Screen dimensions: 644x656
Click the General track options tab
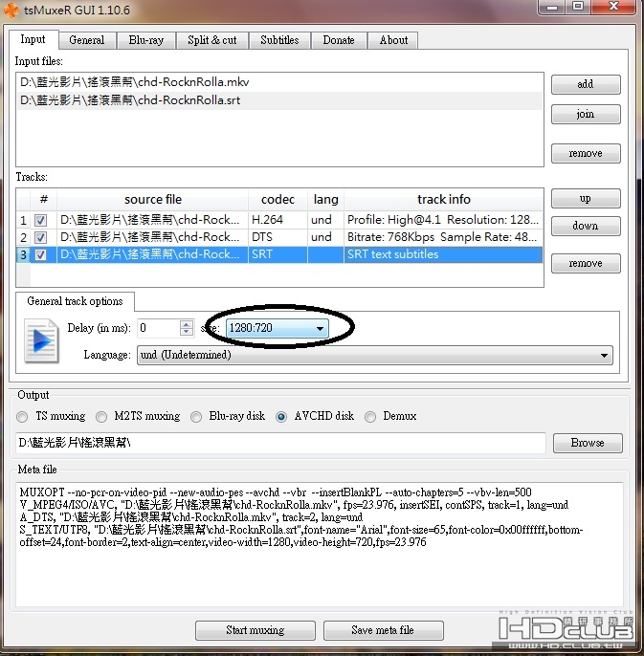coord(75,301)
